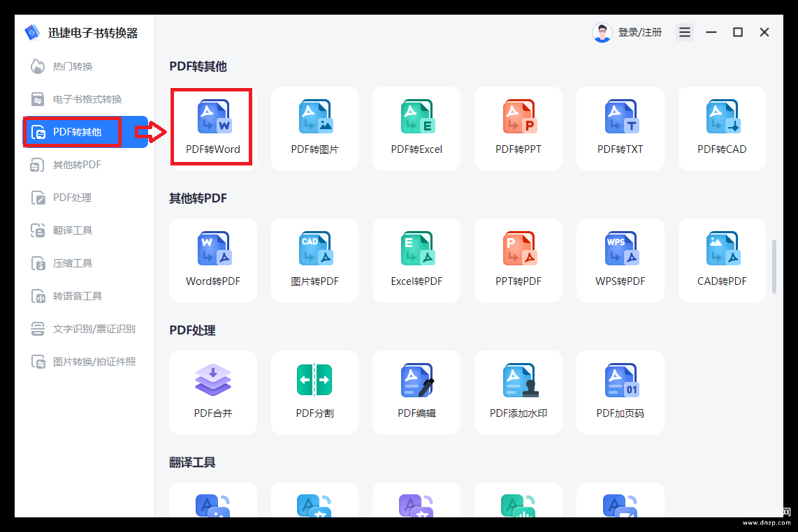Image resolution: width=798 pixels, height=532 pixels.
Task: Open the CAD转PDF converter
Action: pyautogui.click(x=722, y=260)
